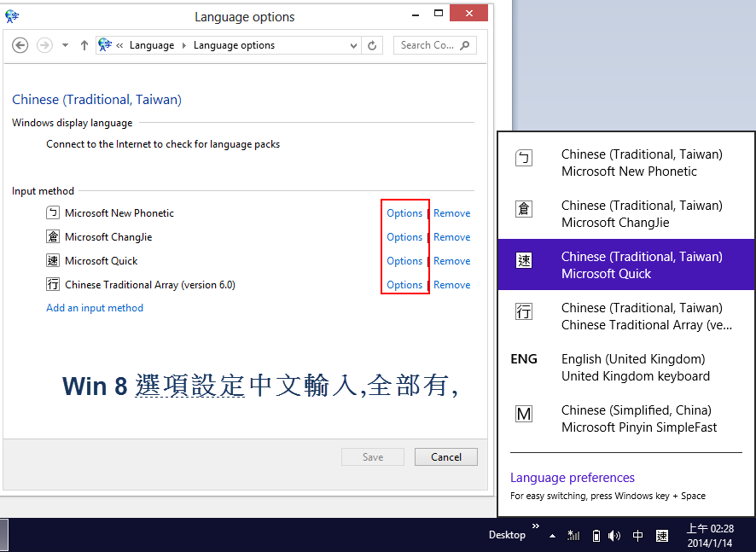
Task: Expand the address bar history dropdown
Action: (x=353, y=45)
